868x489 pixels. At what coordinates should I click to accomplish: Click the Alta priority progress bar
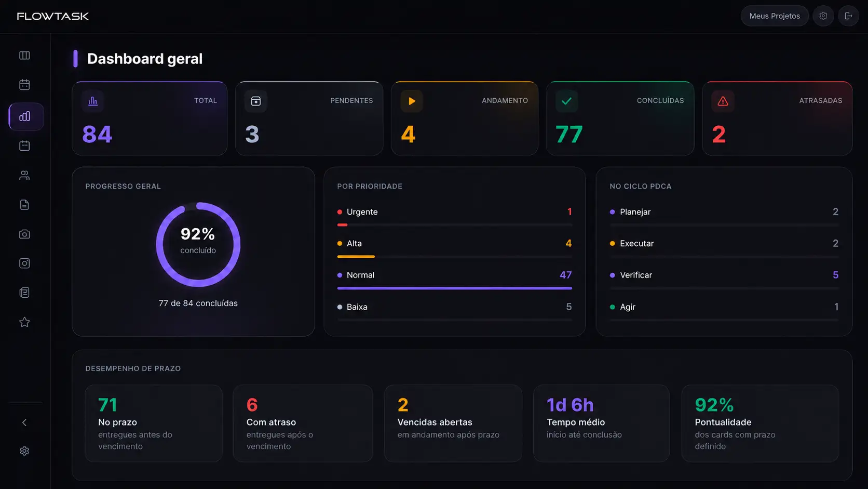(x=455, y=257)
